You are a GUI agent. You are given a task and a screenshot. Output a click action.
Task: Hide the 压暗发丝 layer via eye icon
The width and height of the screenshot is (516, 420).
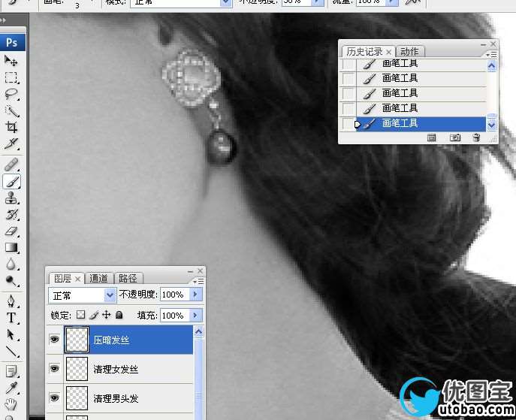54,340
